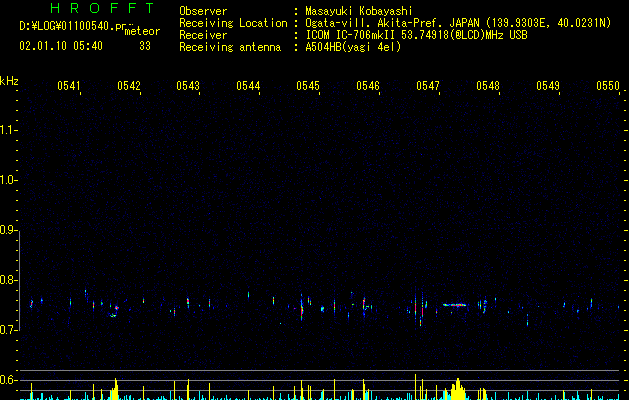Click the A504HB(yagi 4el) antenna text
This screenshot has height=400, width=629.
coord(353,47)
